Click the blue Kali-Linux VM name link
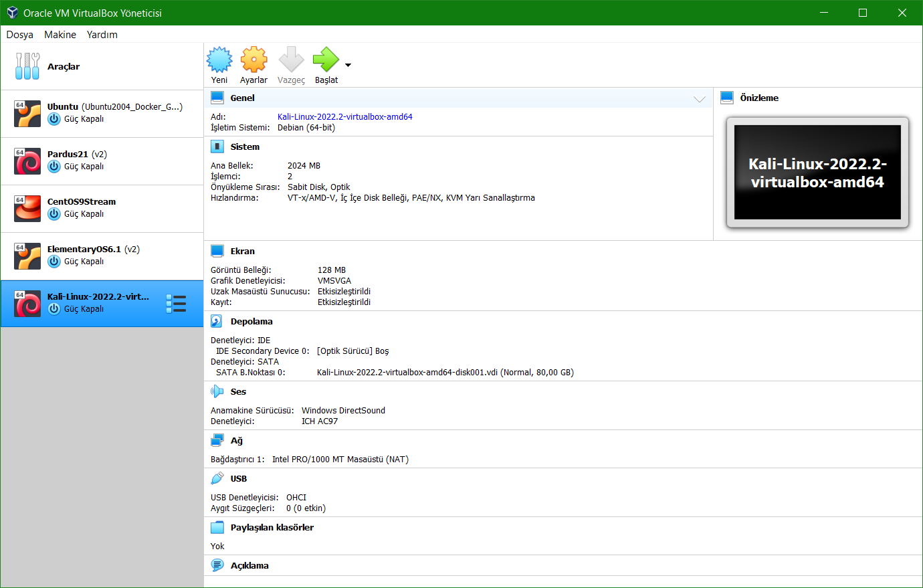The image size is (923, 588). [345, 116]
